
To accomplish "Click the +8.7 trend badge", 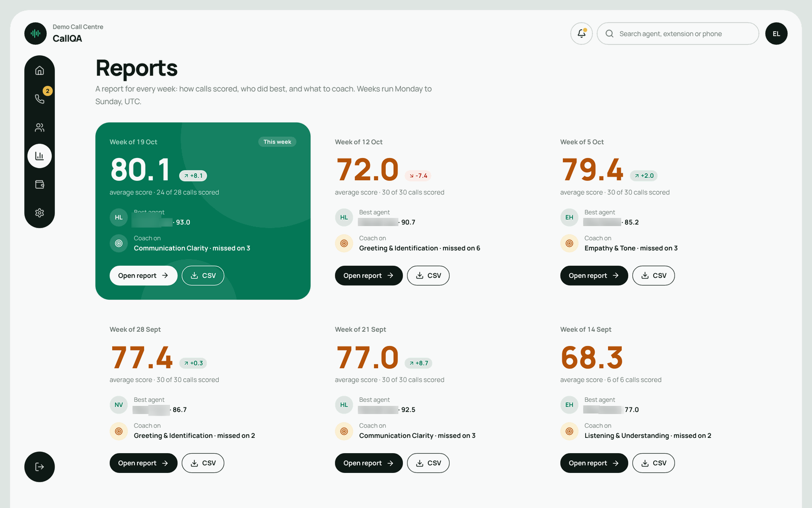I will point(418,363).
